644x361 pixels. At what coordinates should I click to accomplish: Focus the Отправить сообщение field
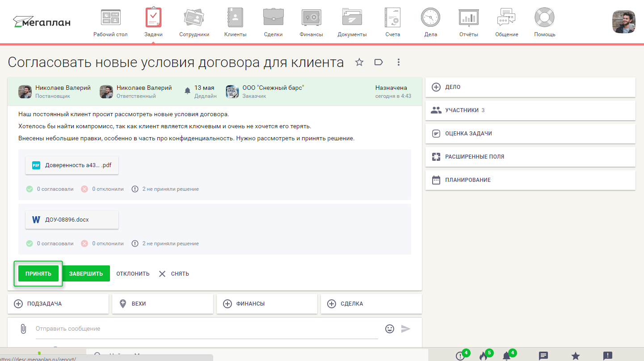coord(207,329)
